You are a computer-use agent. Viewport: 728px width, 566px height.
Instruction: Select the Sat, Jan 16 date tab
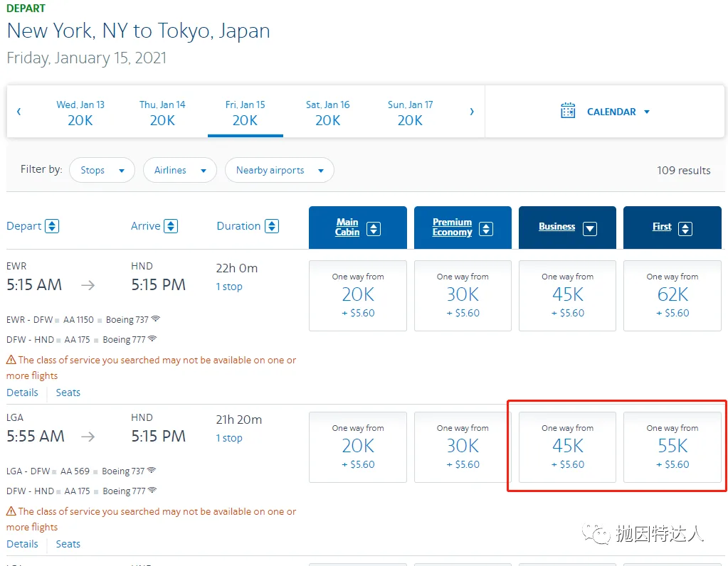pyautogui.click(x=327, y=112)
